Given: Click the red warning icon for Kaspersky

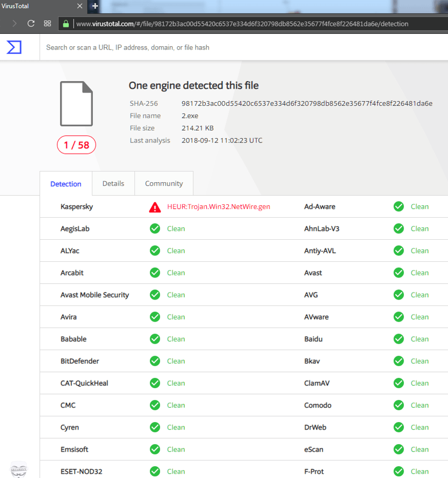Looking at the screenshot, I should [x=155, y=207].
